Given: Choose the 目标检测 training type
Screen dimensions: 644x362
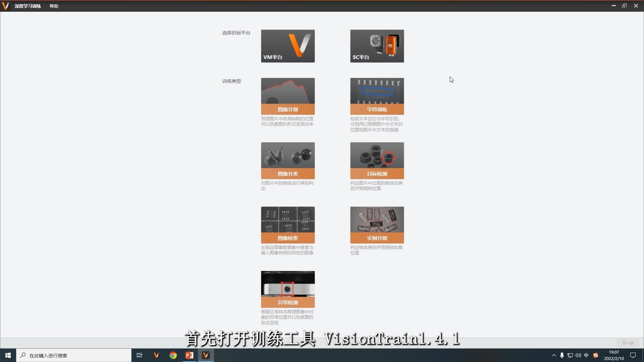Looking at the screenshot, I should click(x=377, y=161).
